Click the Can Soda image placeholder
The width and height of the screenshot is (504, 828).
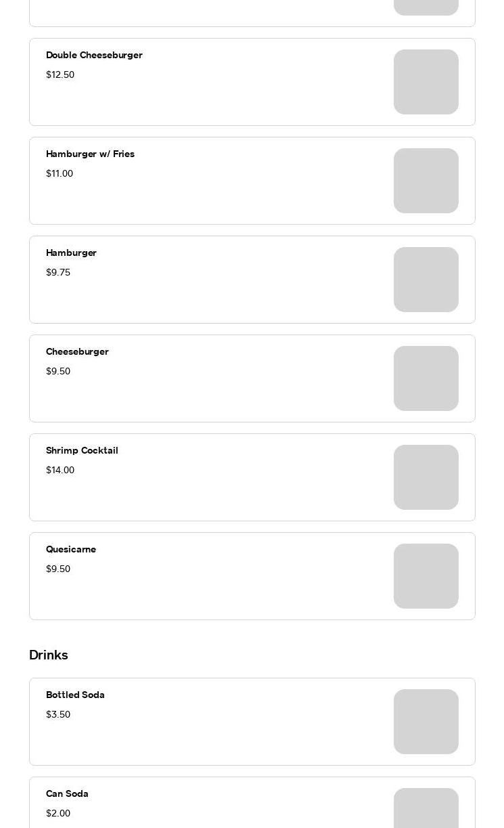pyautogui.click(x=426, y=809)
